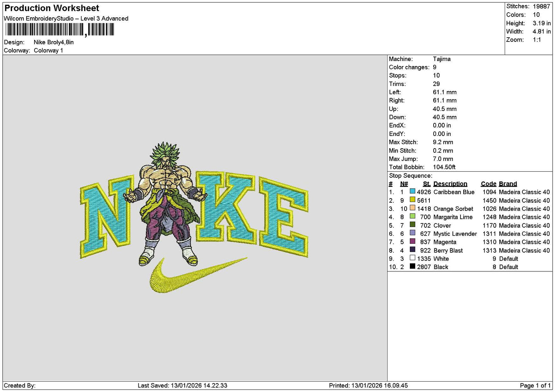Click the Total Bobbin value 104.50ft
This screenshot has width=555, height=392.
pyautogui.click(x=444, y=167)
